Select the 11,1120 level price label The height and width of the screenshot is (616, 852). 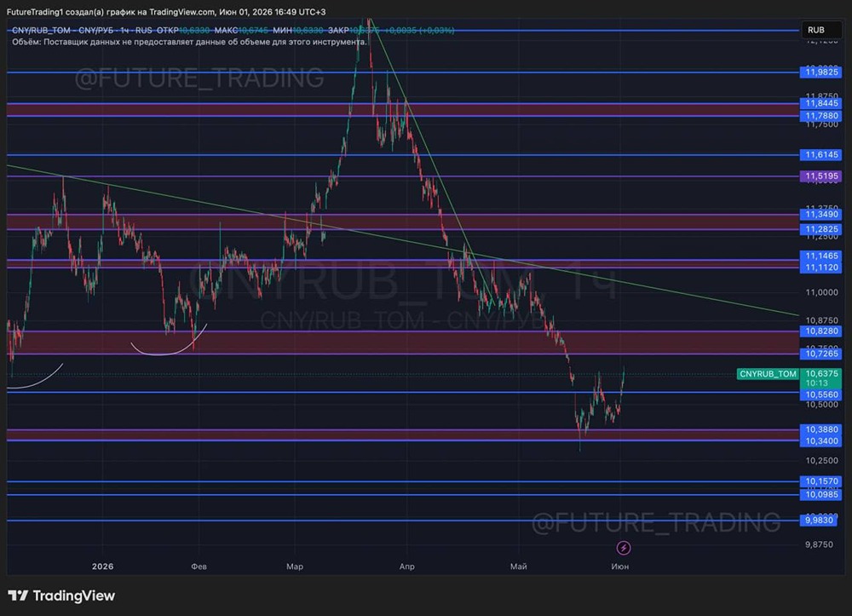(x=821, y=268)
